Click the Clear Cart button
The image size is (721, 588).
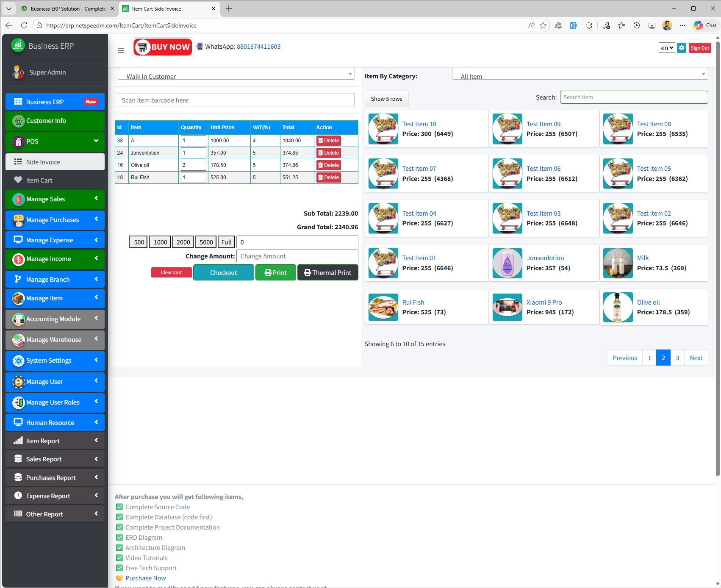point(171,272)
